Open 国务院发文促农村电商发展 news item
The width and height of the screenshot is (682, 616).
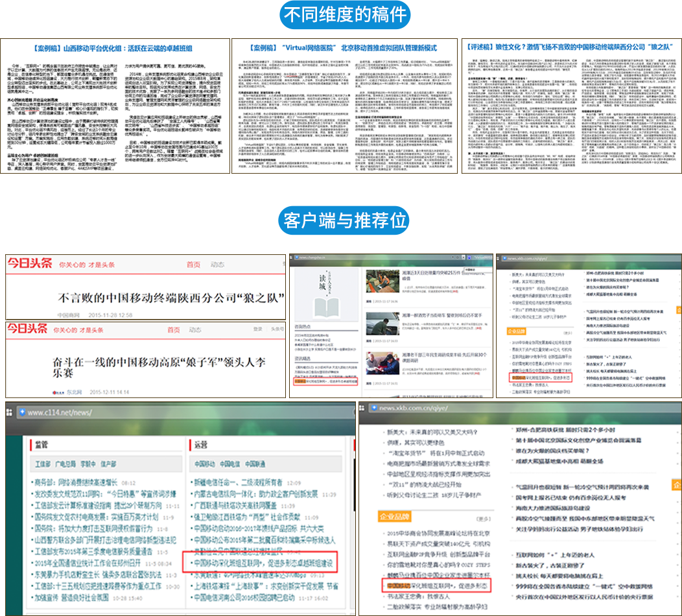point(96,517)
